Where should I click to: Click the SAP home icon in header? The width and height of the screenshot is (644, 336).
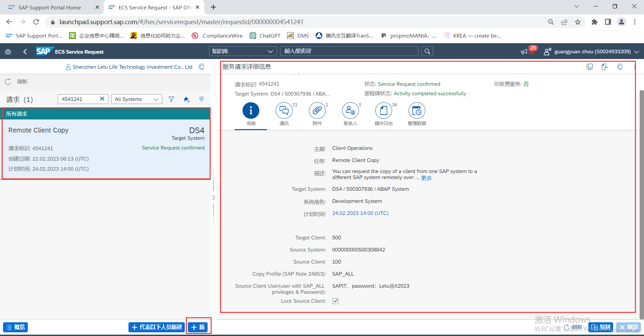tap(8, 52)
